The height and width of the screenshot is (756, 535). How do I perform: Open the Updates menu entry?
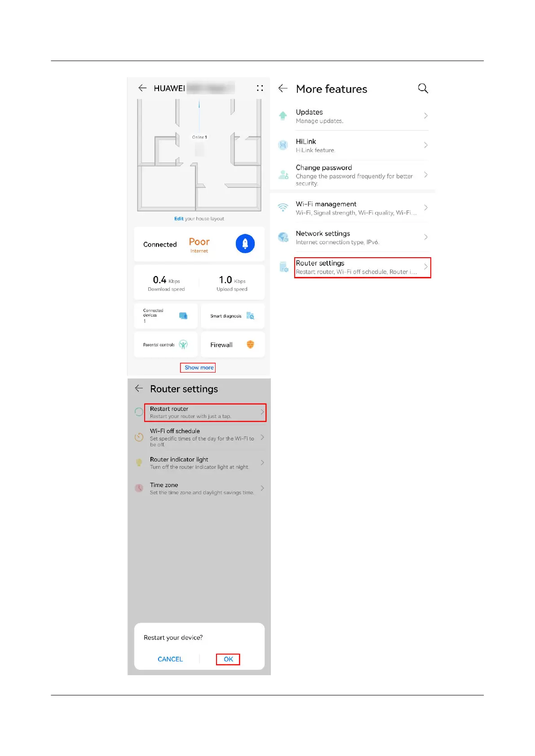[353, 116]
